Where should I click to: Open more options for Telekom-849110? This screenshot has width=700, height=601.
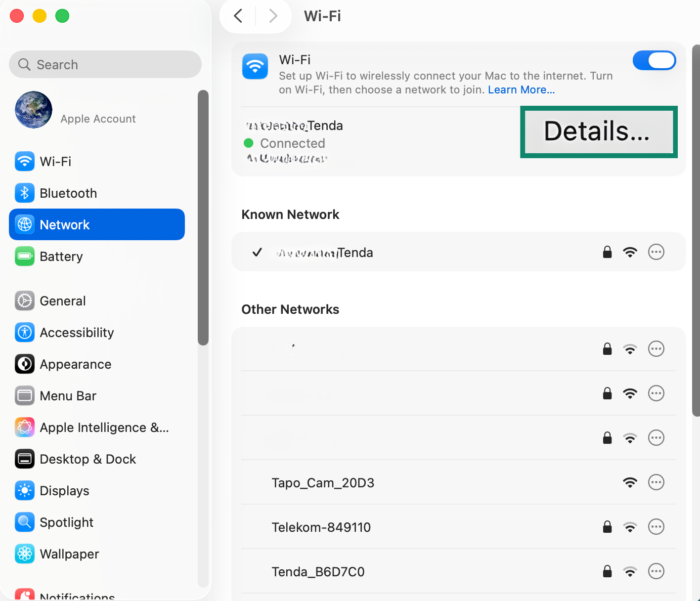click(x=656, y=527)
